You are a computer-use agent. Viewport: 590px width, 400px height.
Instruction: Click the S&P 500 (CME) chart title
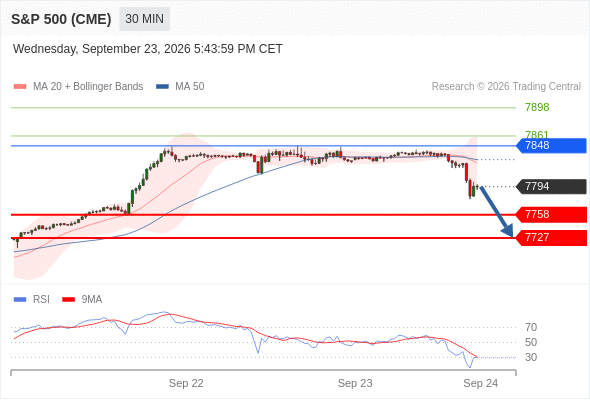point(61,19)
